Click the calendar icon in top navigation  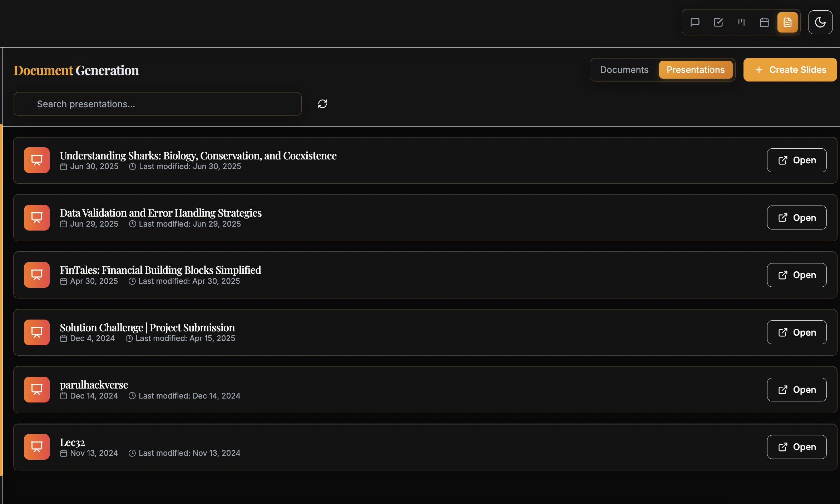click(x=764, y=23)
